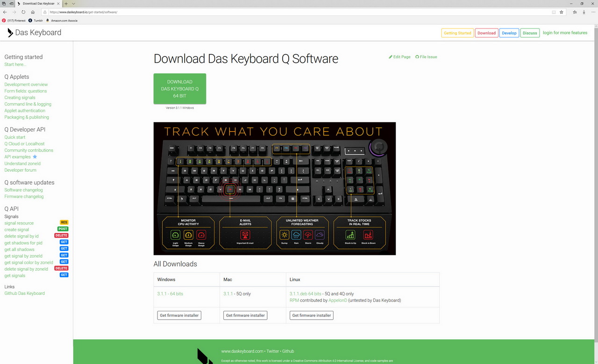Click the set tabs aside icon

pyautogui.click(x=11, y=3)
